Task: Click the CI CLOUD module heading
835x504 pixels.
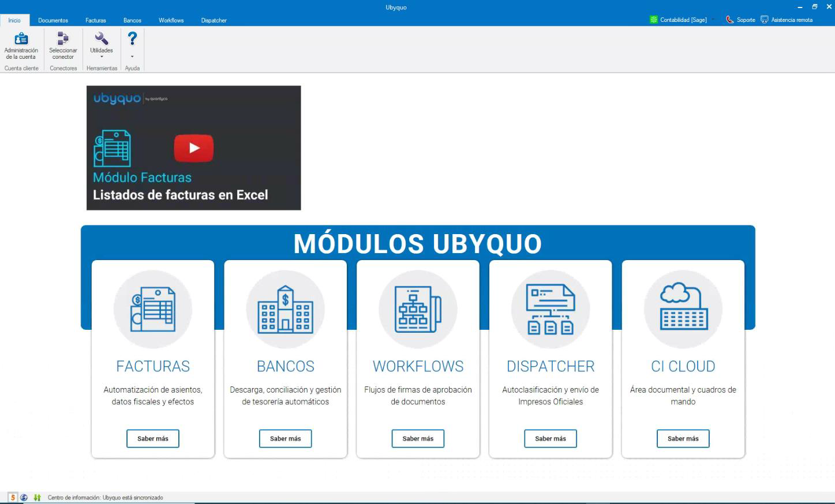Action: (x=683, y=366)
